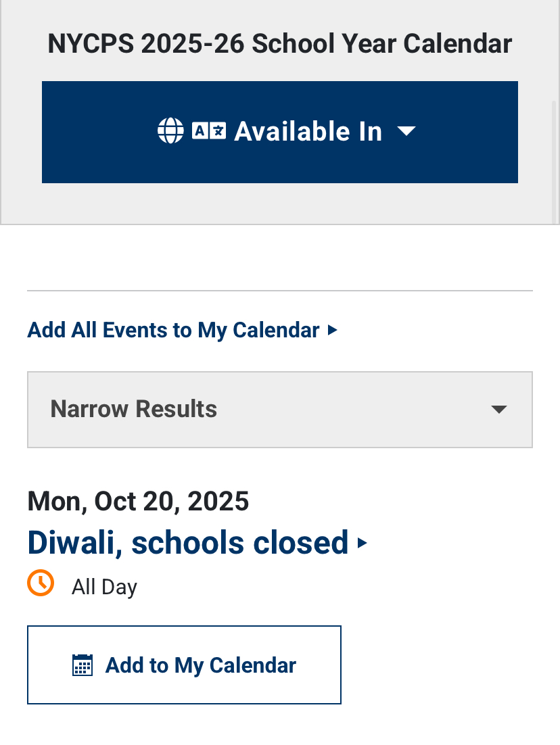Click Add All Events to My Calendar
The height and width of the screenshot is (745, 560).
(173, 330)
